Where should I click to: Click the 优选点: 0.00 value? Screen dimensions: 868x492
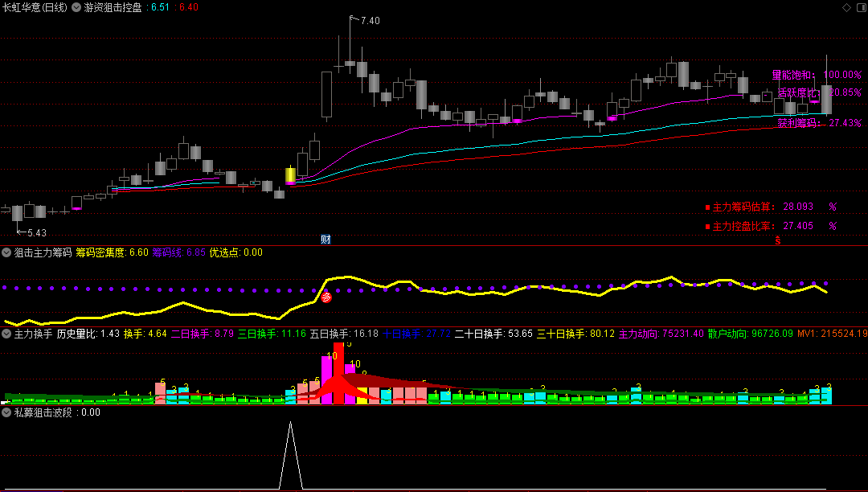pos(235,252)
